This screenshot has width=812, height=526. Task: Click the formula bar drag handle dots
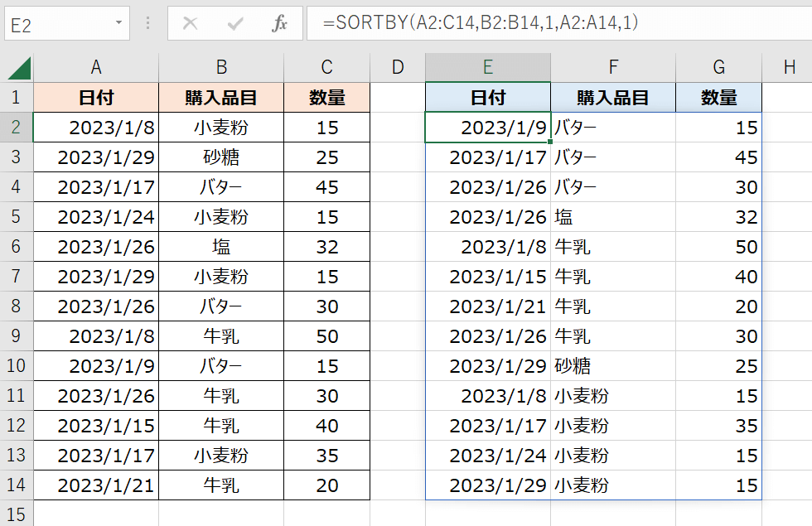[148, 23]
